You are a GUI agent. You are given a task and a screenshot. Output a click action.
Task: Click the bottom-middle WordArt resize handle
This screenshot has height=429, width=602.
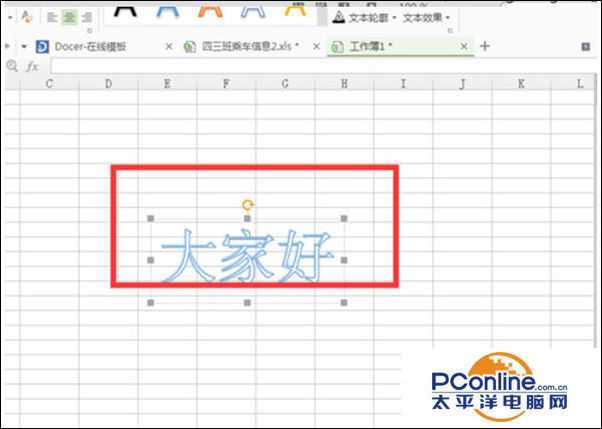pyautogui.click(x=247, y=303)
